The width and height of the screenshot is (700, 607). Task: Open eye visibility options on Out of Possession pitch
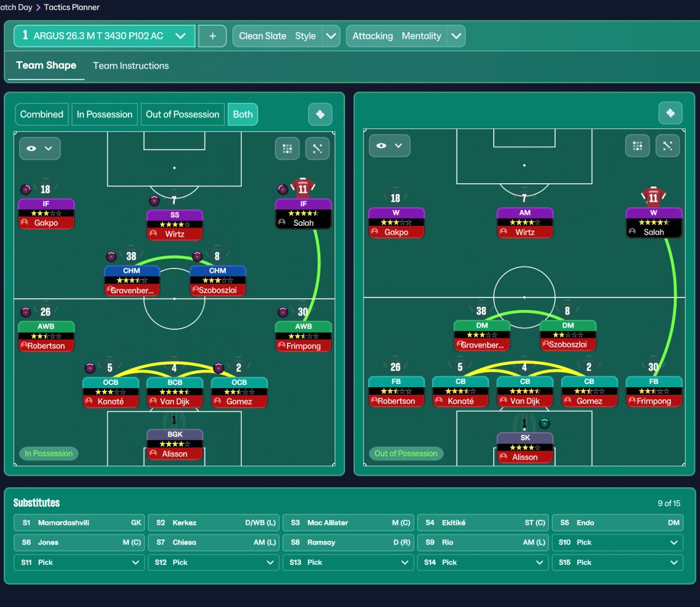tap(389, 145)
